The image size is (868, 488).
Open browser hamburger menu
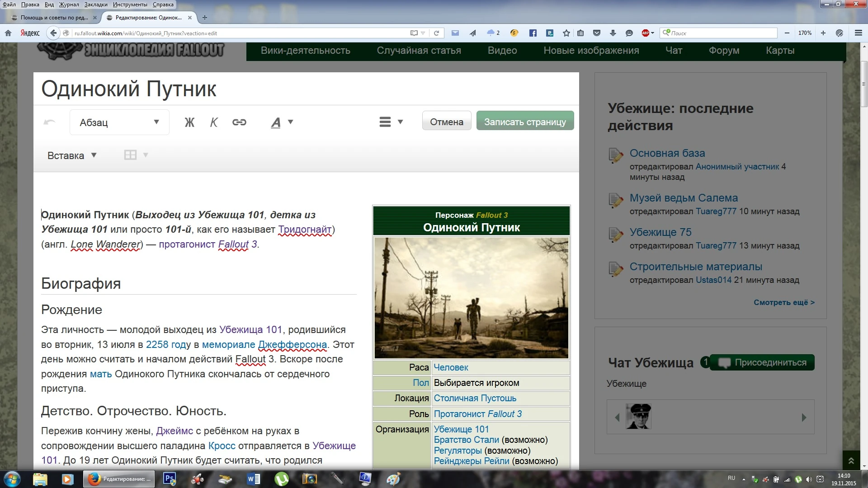click(858, 33)
